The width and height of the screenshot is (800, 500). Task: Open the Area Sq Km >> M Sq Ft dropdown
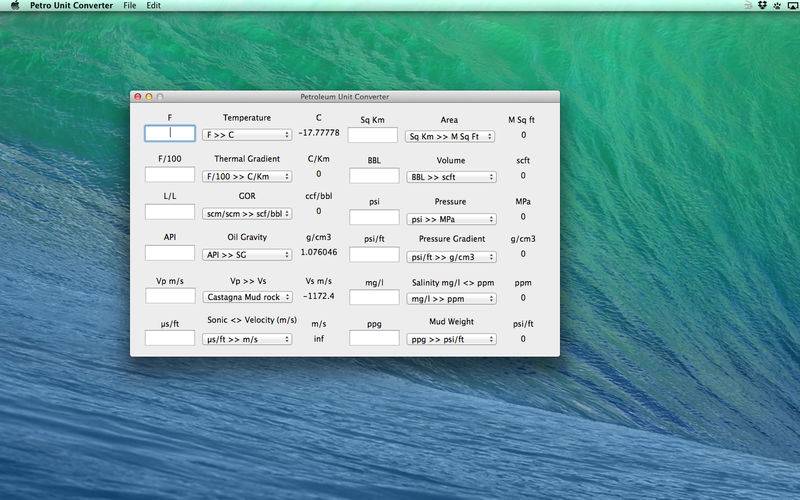pos(450,137)
